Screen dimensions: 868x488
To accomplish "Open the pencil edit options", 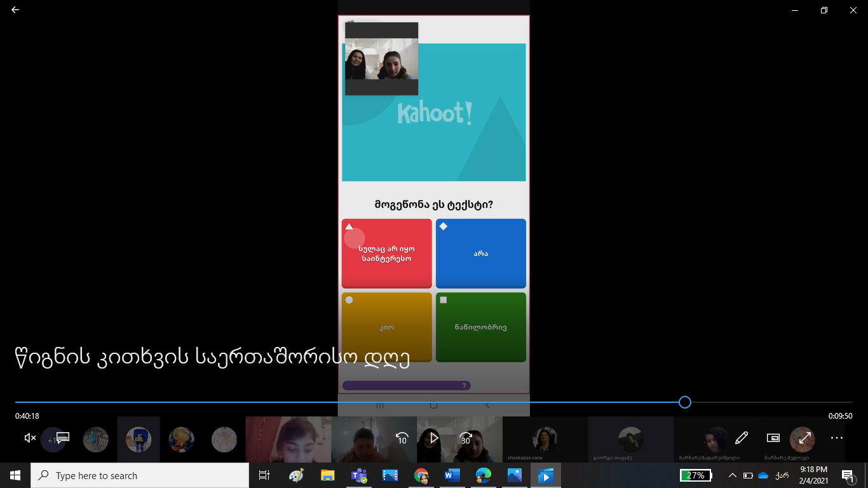I will coord(741,438).
